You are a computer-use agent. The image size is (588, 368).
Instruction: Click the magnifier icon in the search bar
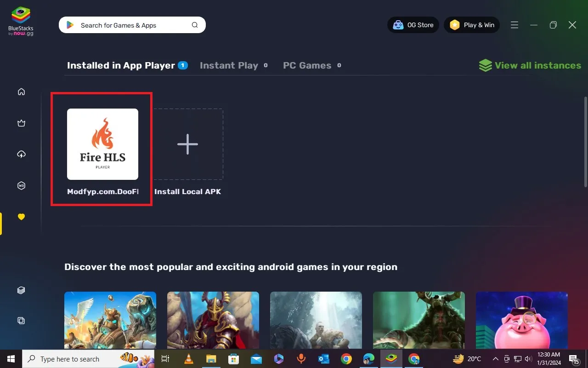click(x=195, y=25)
